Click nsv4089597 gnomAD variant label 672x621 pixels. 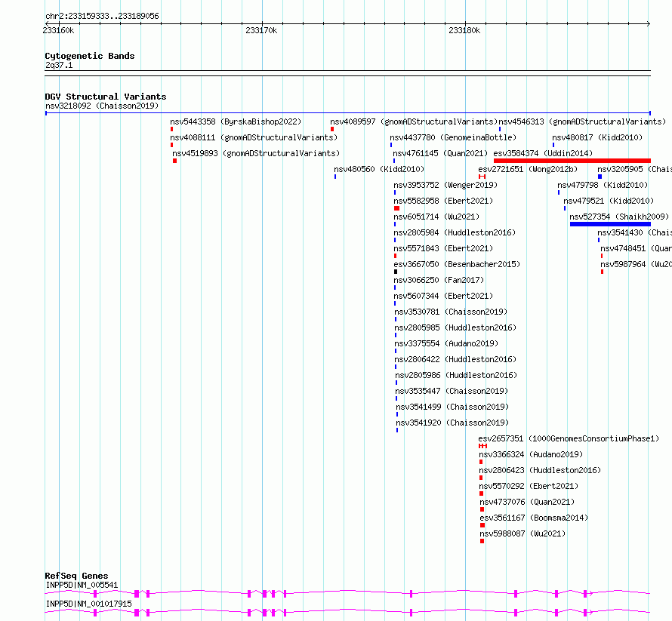coord(414,121)
